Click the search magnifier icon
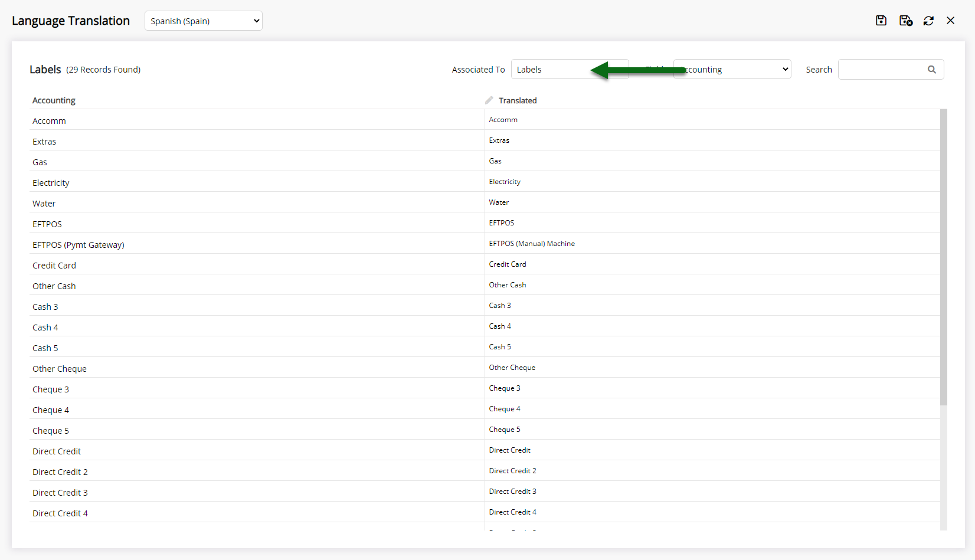 coord(932,70)
